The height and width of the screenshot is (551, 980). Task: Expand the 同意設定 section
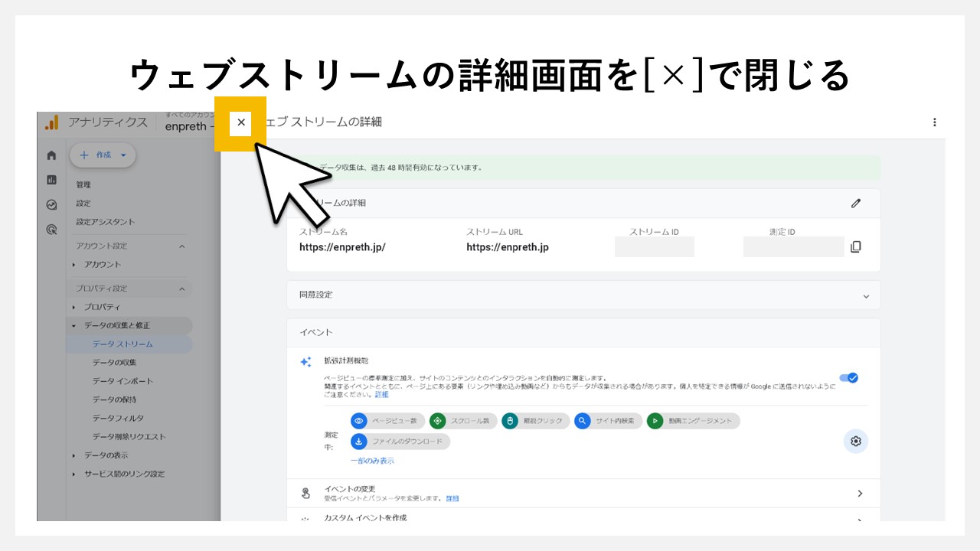(x=866, y=295)
